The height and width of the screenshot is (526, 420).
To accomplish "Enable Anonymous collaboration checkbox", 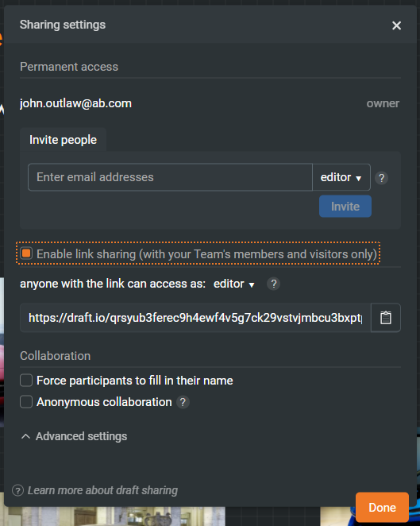I will click(x=26, y=402).
